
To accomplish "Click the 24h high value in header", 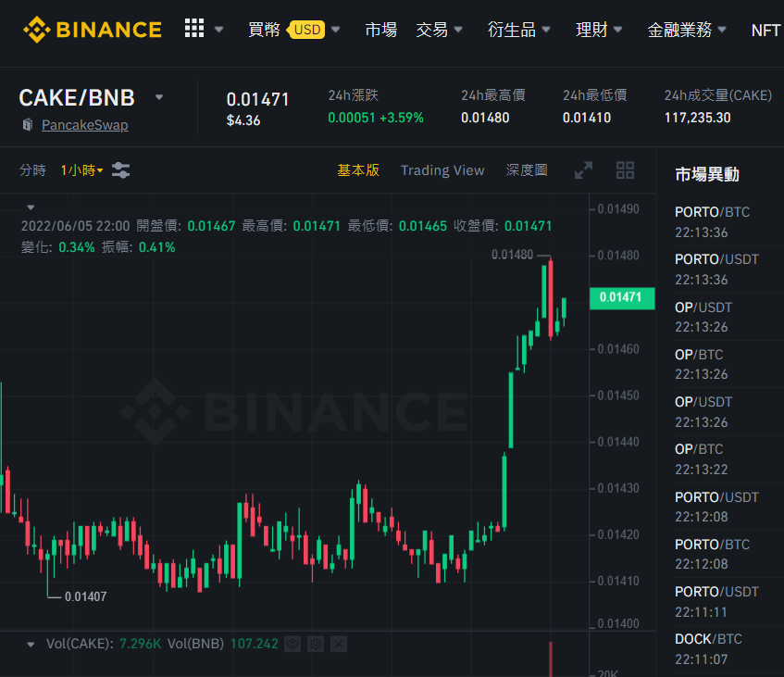I will point(485,118).
